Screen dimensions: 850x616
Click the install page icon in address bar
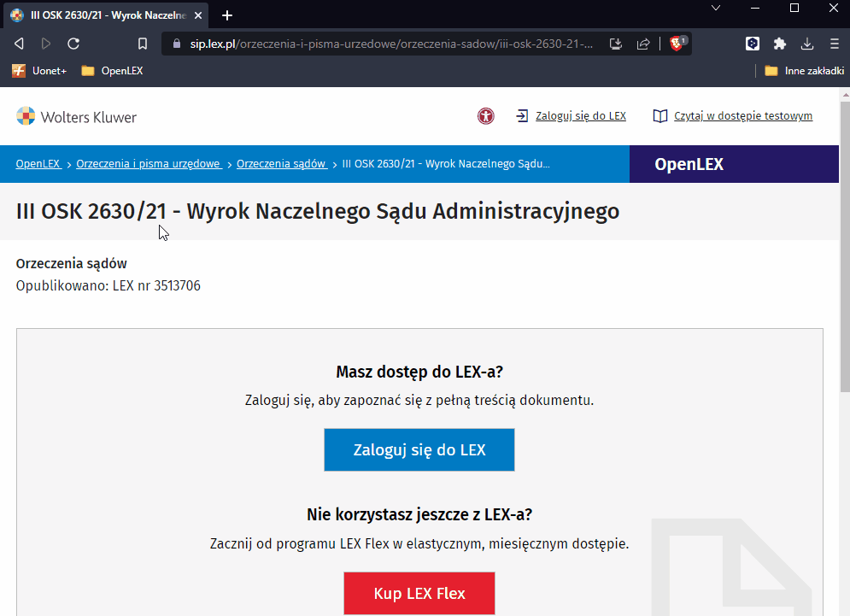(x=615, y=44)
